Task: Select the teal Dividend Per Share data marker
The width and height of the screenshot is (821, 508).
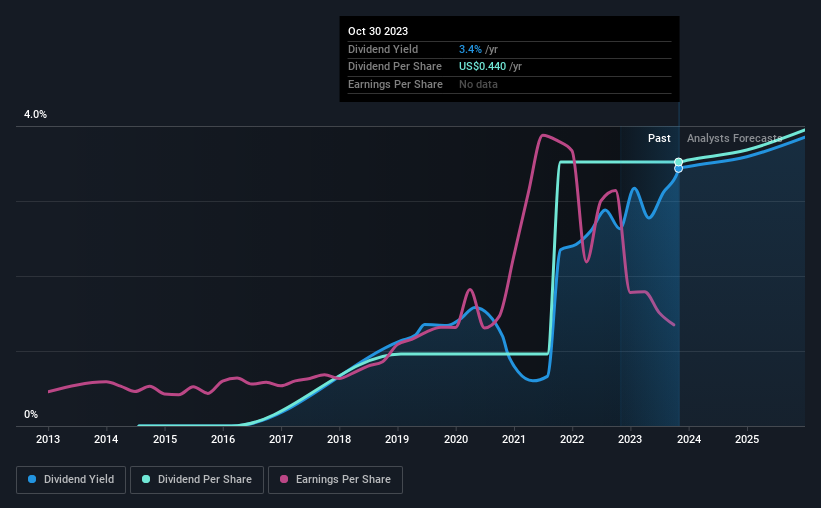Action: (679, 162)
